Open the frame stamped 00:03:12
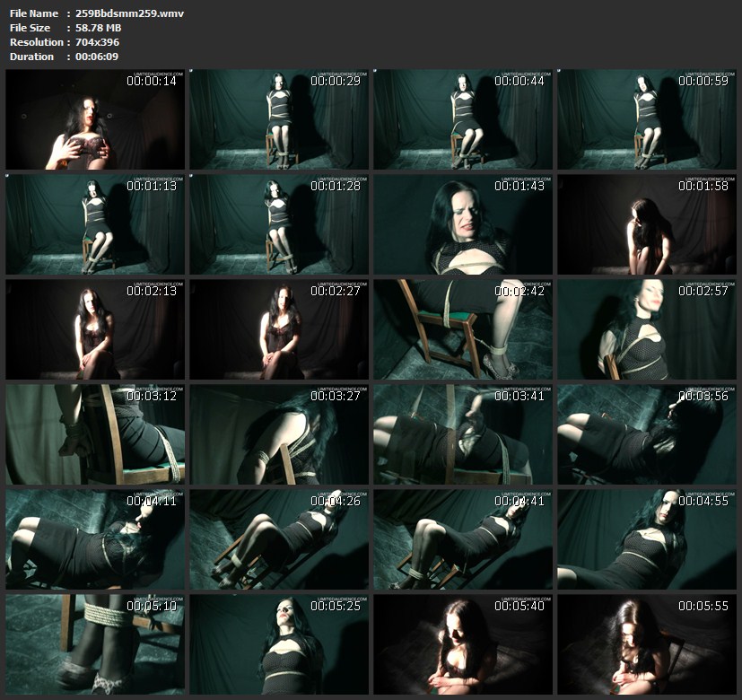742x700 pixels. pos(95,434)
